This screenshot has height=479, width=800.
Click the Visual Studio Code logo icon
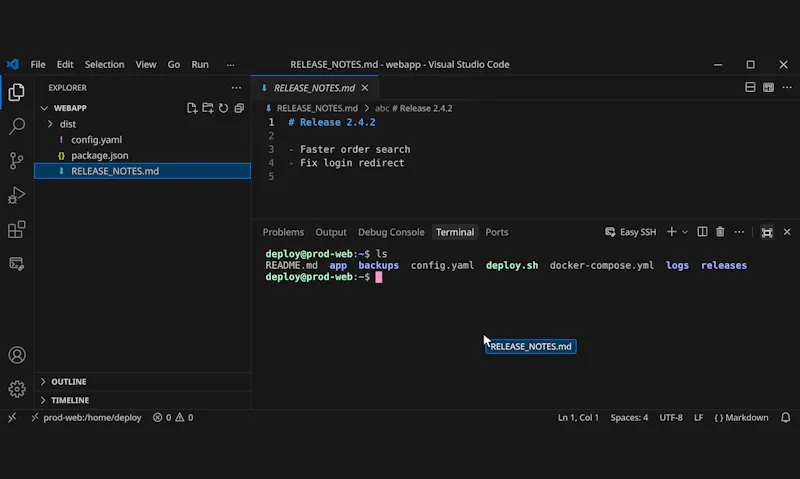13,64
